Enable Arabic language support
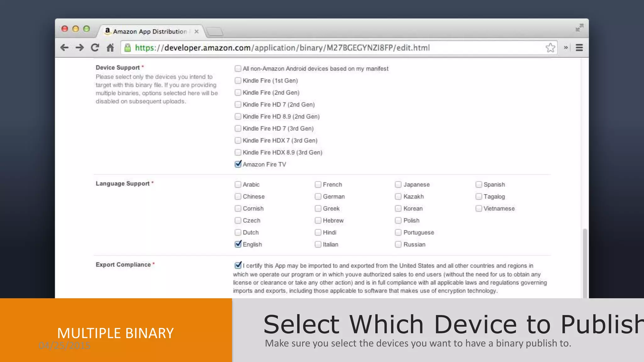The image size is (644, 362). coord(238,184)
